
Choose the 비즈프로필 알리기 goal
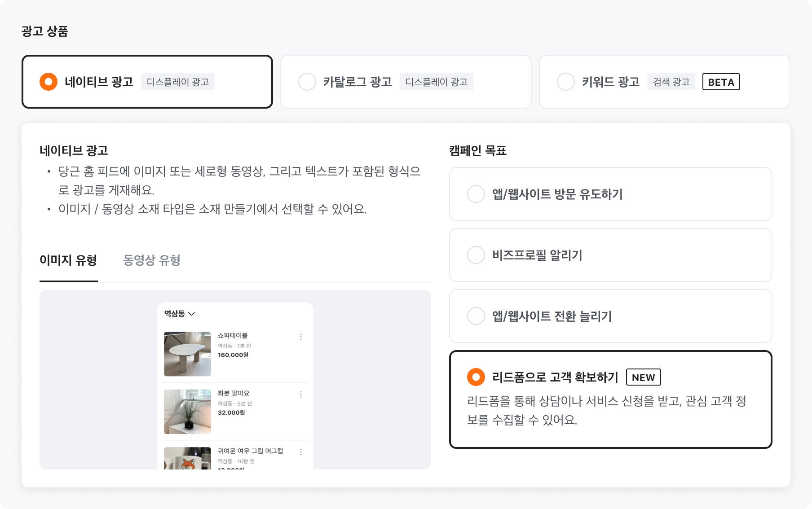[476, 255]
